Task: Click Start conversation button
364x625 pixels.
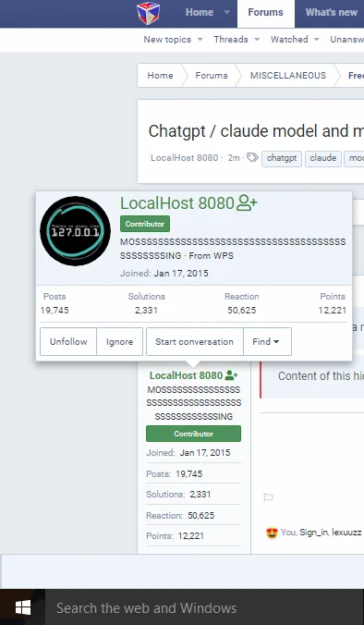Action: [x=194, y=341]
